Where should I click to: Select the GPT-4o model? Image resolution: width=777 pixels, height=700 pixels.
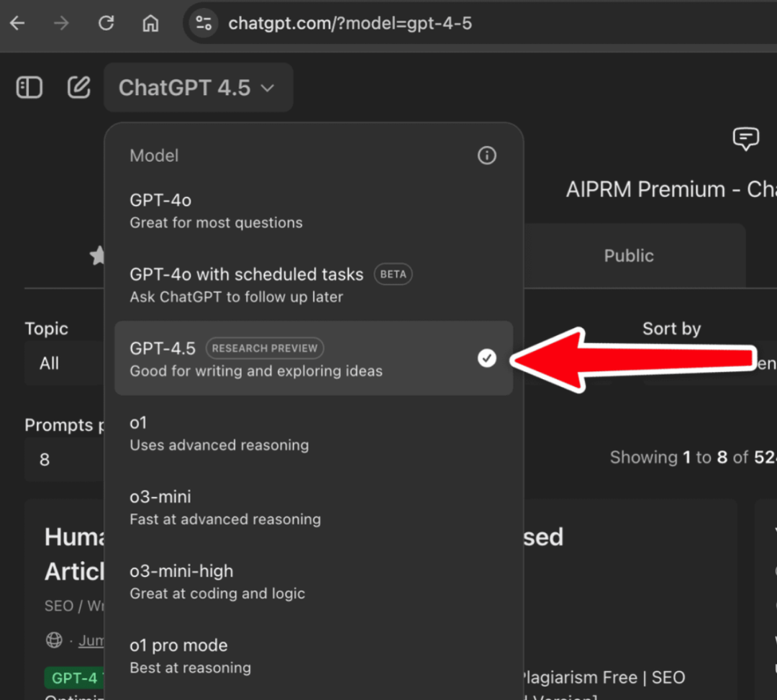point(313,211)
